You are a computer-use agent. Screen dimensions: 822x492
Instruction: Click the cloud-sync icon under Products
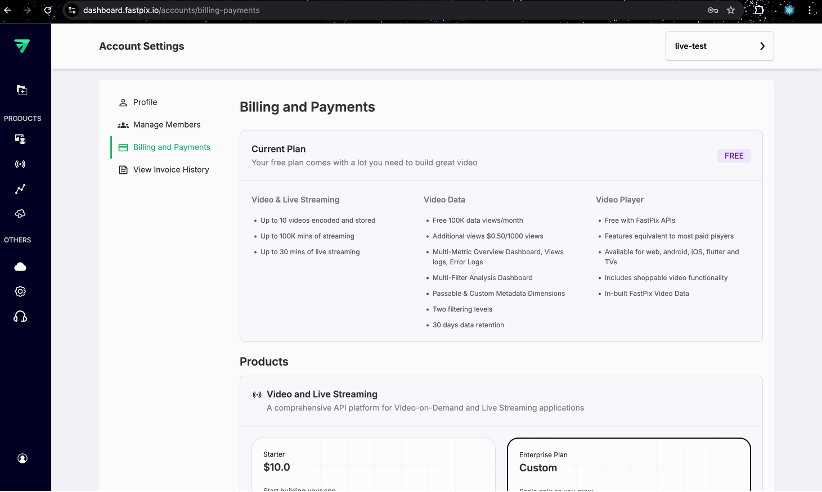(20, 214)
